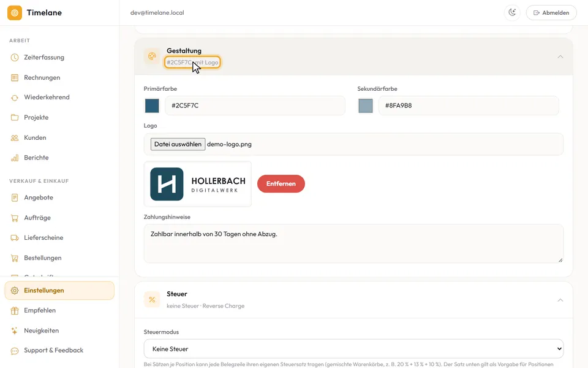Click the dev@timelane.local account text
This screenshot has height=368, width=588.
(157, 13)
